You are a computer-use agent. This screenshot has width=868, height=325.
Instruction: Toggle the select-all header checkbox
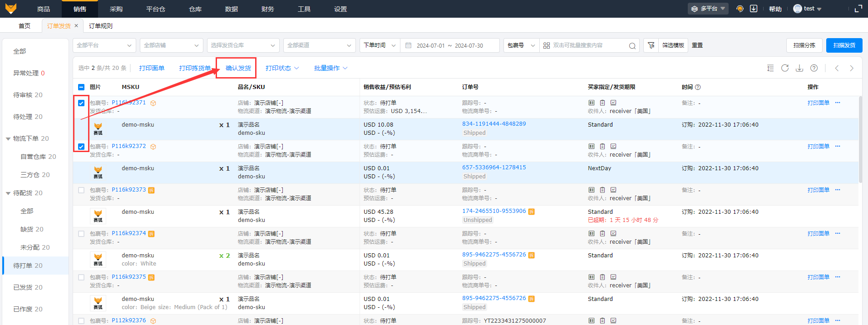[81, 87]
